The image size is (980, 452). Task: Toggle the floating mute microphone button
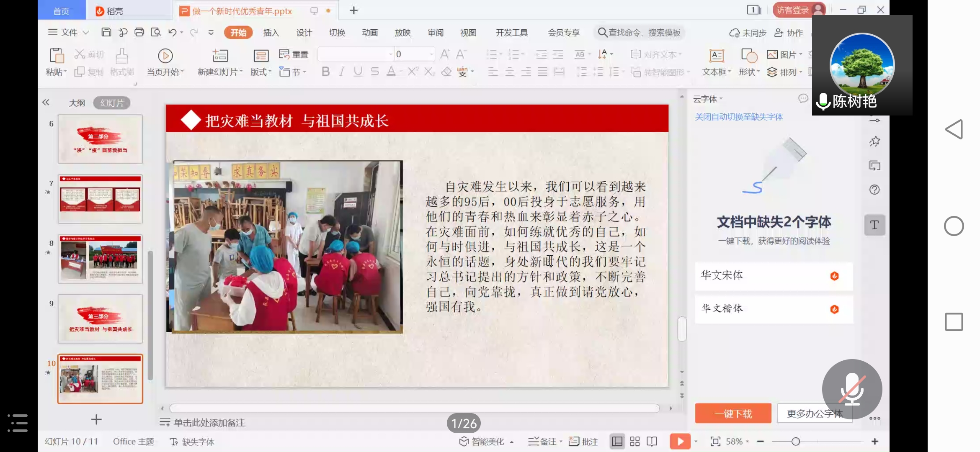pyautogui.click(x=852, y=389)
